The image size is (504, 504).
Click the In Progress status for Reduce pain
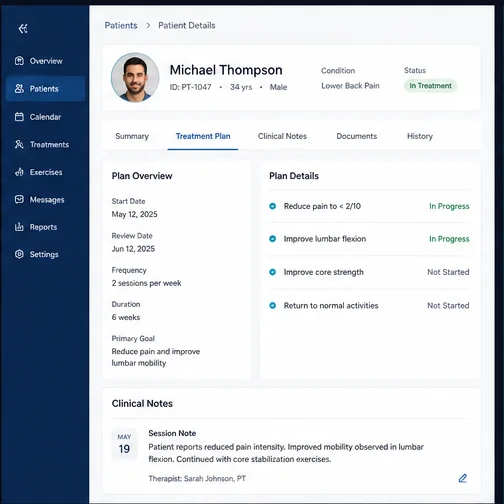(x=449, y=206)
